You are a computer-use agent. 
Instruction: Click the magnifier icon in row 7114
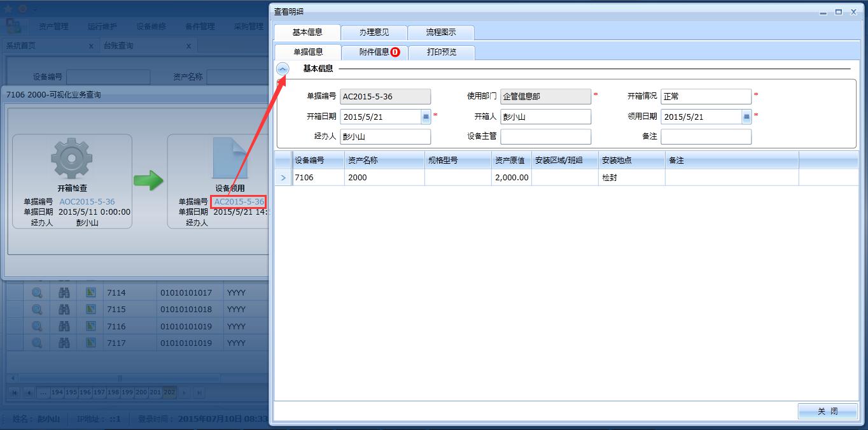(37, 292)
